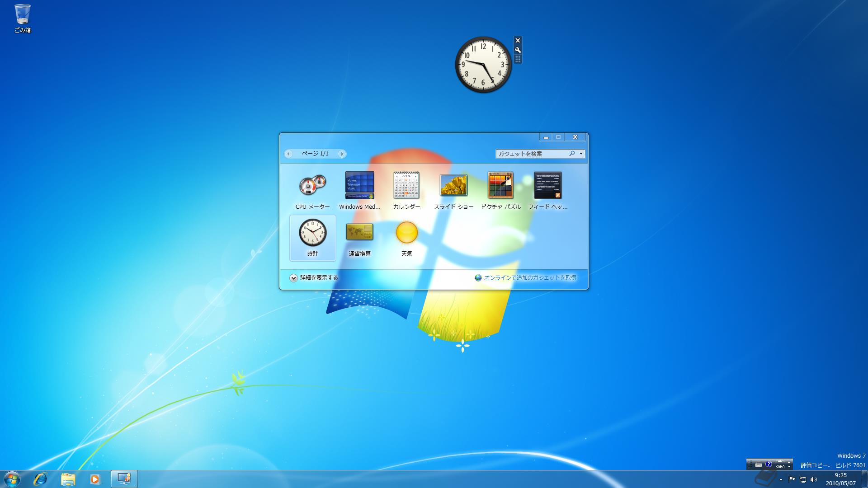The width and height of the screenshot is (868, 488).
Task: Expand 詳細を表示する details
Action: [314, 278]
